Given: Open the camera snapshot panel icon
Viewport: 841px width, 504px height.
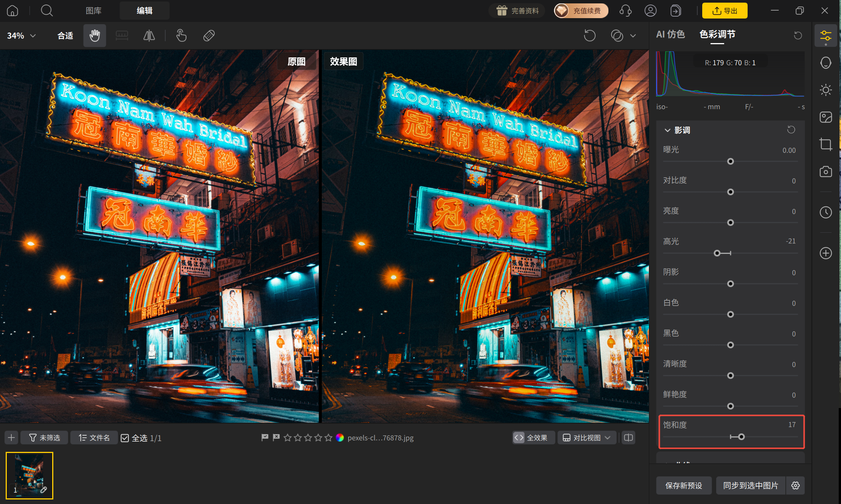Looking at the screenshot, I should (825, 172).
